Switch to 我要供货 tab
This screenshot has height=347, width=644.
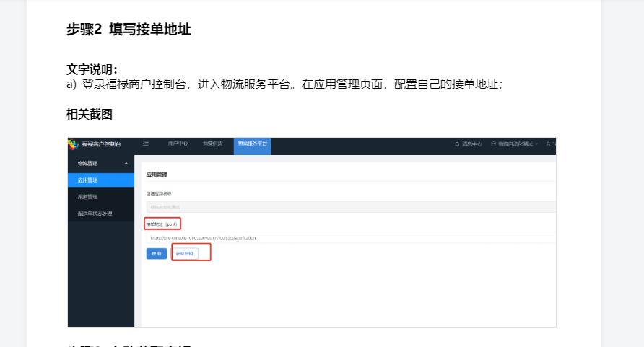[x=212, y=143]
